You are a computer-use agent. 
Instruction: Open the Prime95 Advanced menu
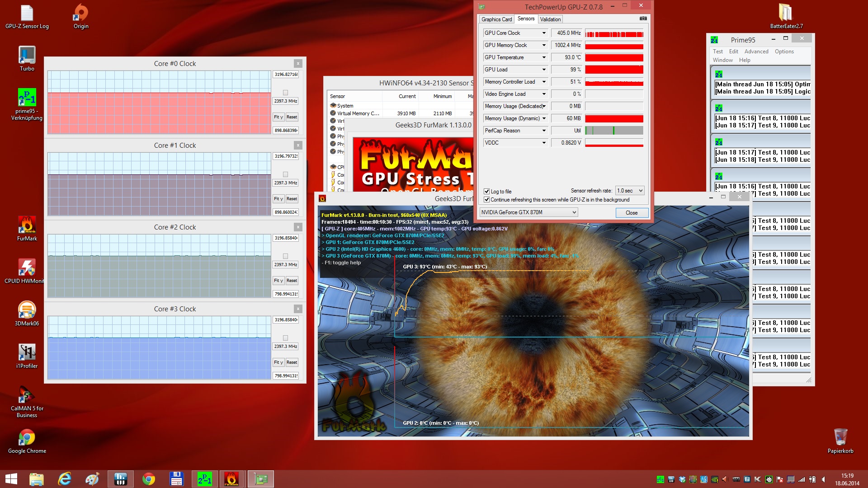(x=756, y=52)
